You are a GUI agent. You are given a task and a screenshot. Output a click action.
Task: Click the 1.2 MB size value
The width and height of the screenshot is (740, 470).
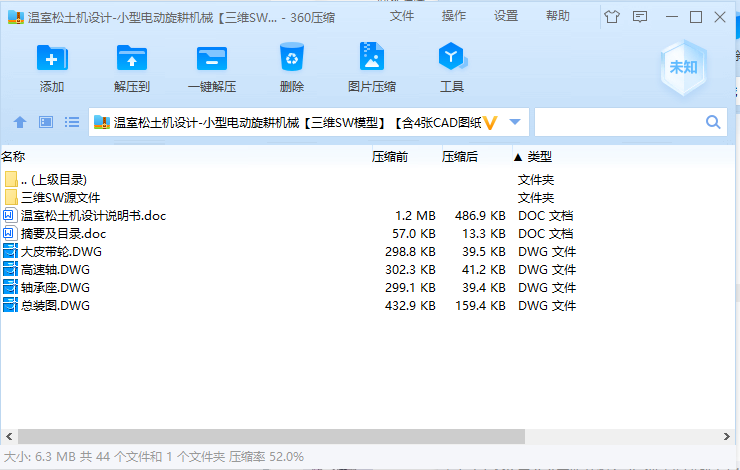pyautogui.click(x=415, y=216)
